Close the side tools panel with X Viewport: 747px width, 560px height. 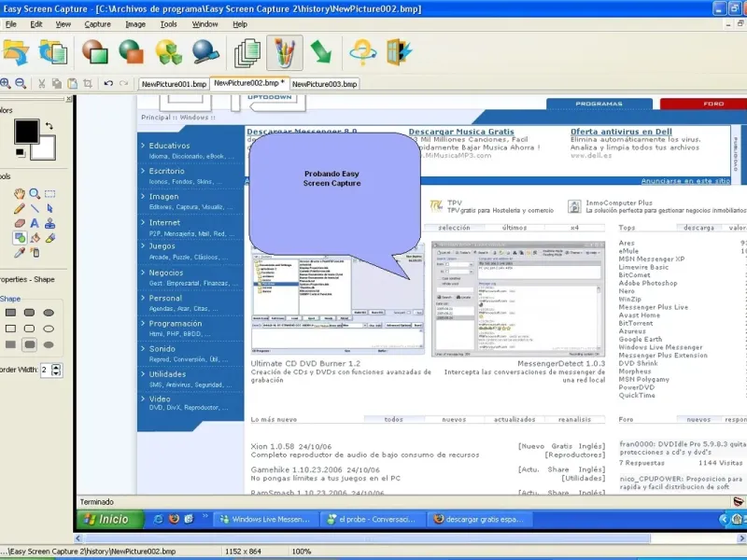(x=68, y=99)
